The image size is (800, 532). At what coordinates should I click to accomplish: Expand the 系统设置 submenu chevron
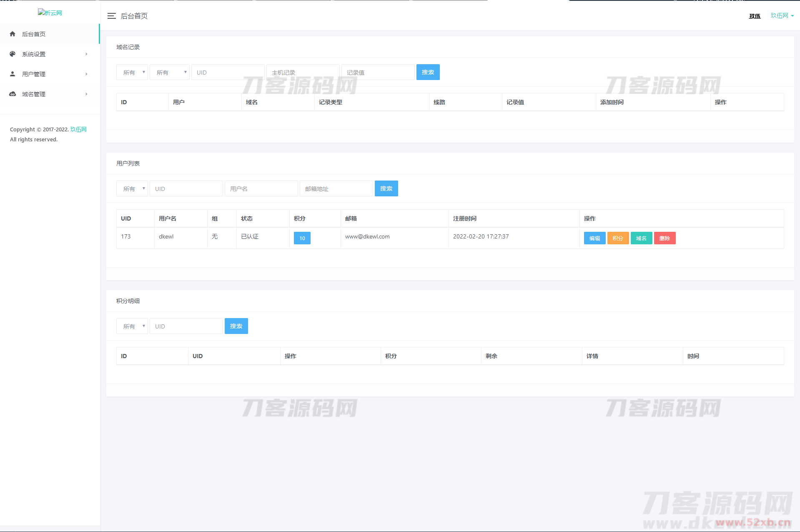pyautogui.click(x=86, y=54)
